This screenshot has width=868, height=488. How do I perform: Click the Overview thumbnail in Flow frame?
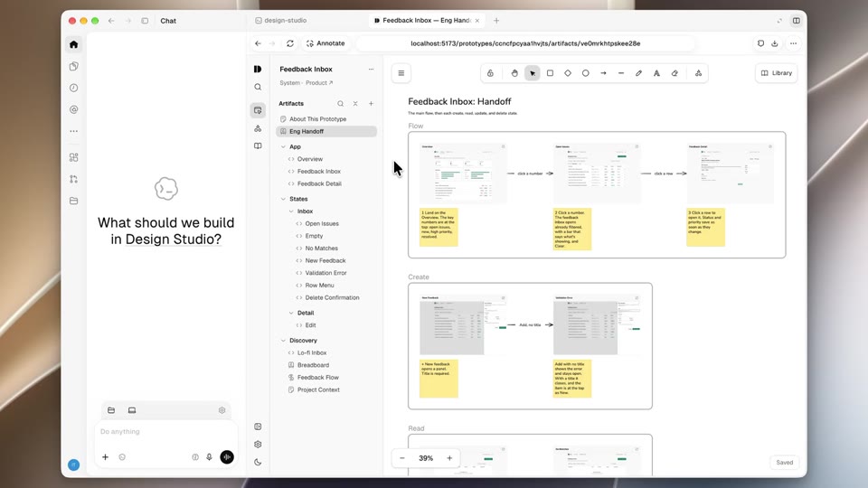pos(463,174)
